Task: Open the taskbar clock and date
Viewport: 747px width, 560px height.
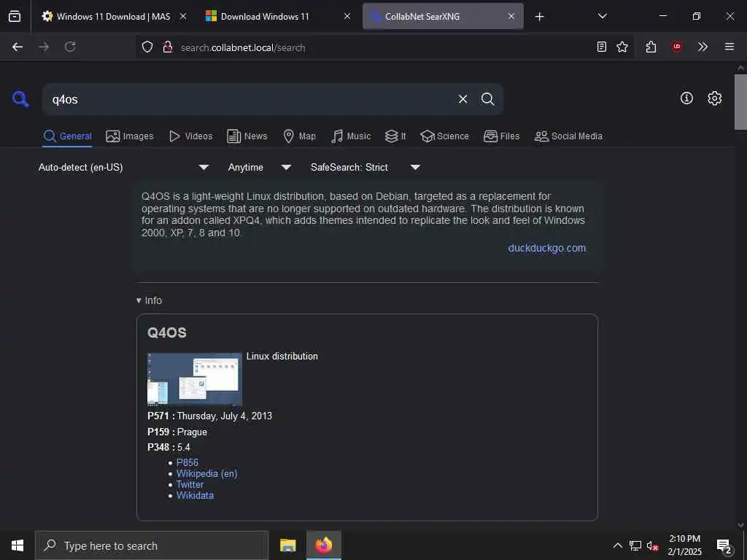Action: pyautogui.click(x=684, y=545)
